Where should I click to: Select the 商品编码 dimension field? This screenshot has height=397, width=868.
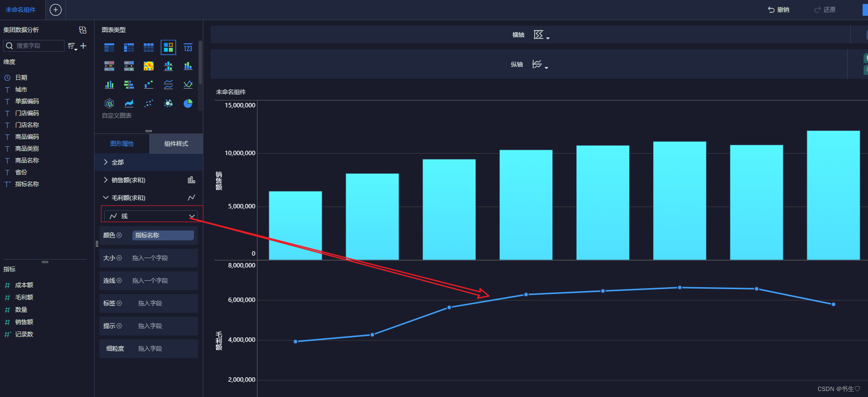27,137
